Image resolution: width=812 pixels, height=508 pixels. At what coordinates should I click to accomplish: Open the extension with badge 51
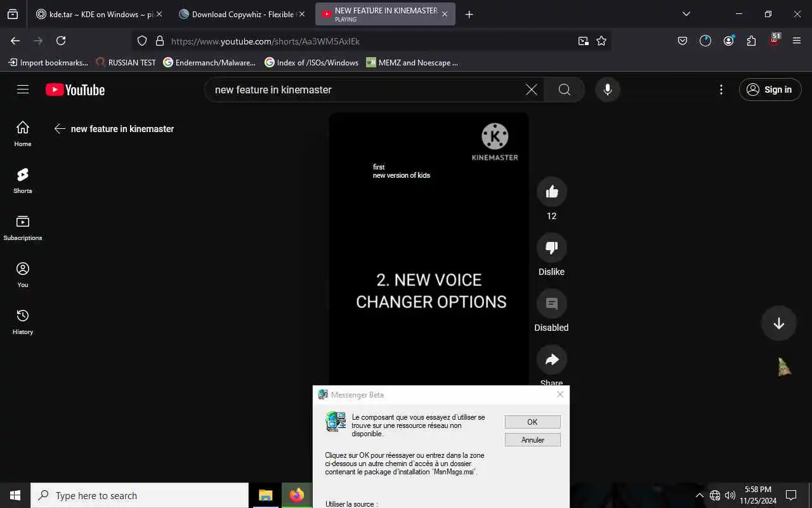(775, 40)
